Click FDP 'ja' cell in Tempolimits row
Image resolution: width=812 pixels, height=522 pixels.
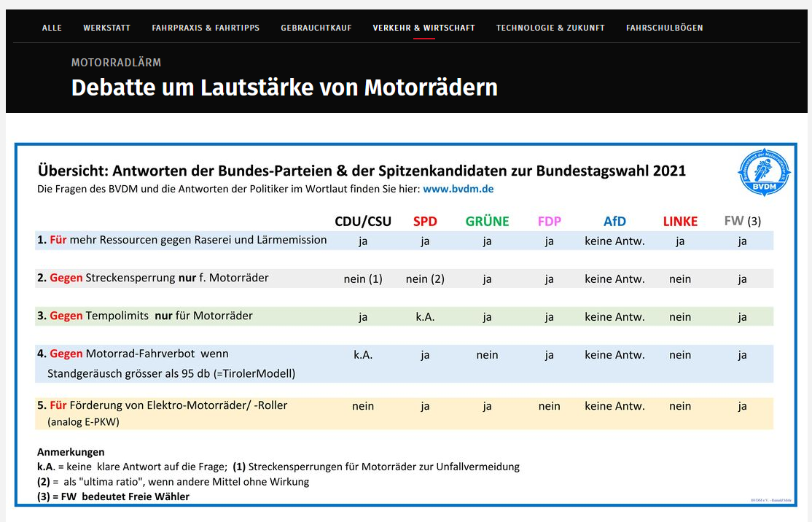point(550,317)
